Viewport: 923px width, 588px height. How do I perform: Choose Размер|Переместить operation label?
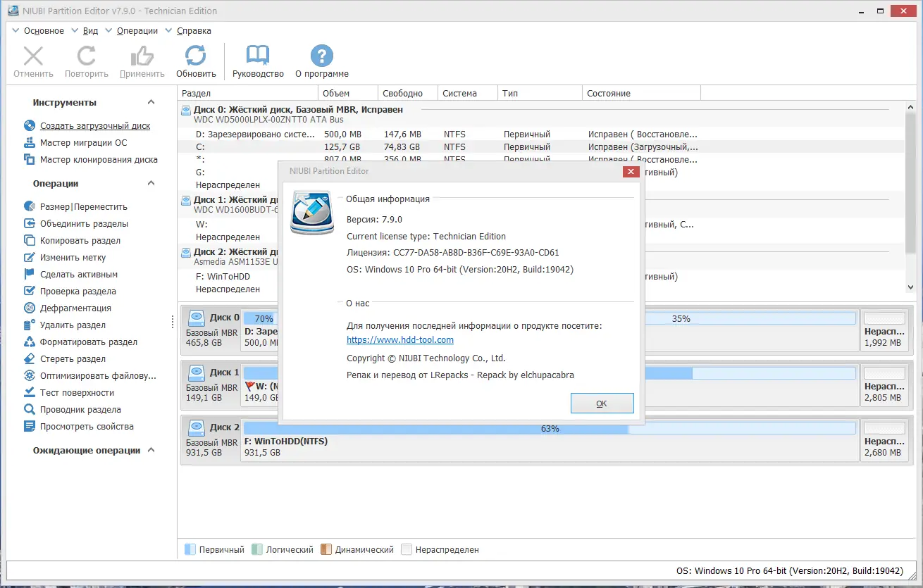point(84,207)
